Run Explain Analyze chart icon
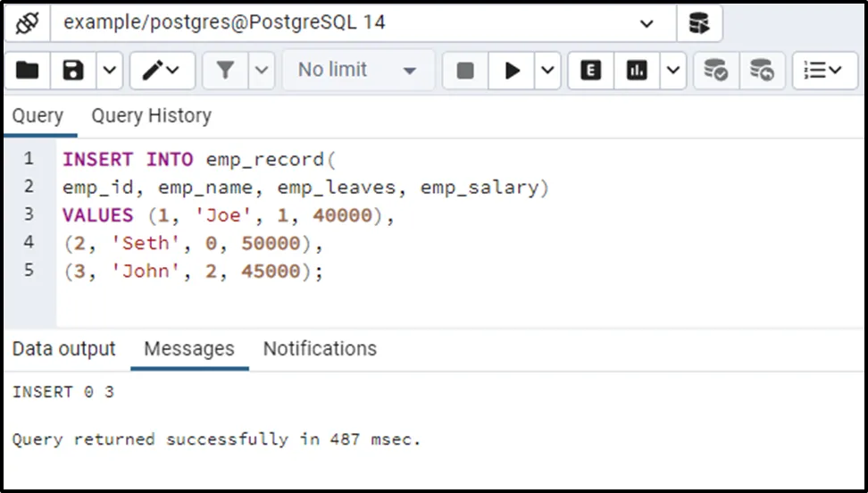 (x=637, y=70)
